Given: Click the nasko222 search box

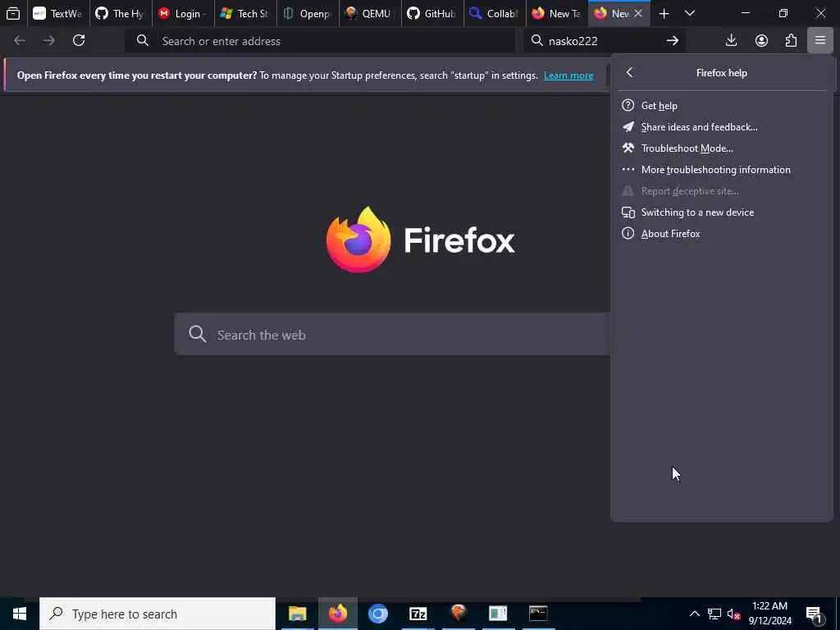Looking at the screenshot, I should 603,41.
